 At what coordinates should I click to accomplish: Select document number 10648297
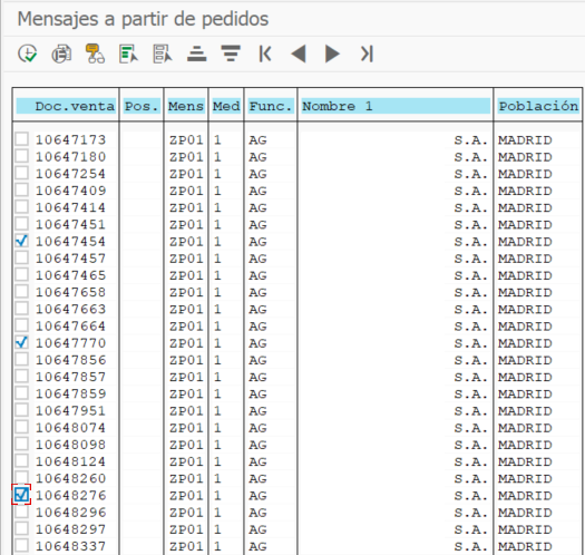(x=71, y=529)
